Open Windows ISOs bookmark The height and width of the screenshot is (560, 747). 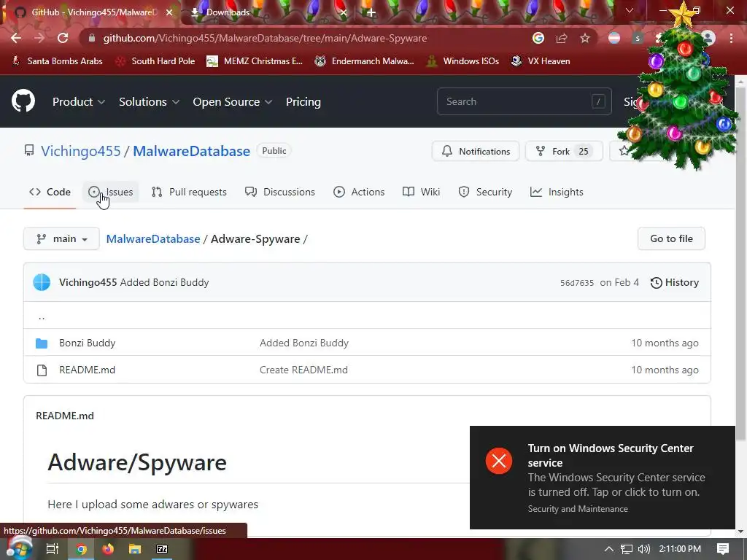click(x=462, y=61)
